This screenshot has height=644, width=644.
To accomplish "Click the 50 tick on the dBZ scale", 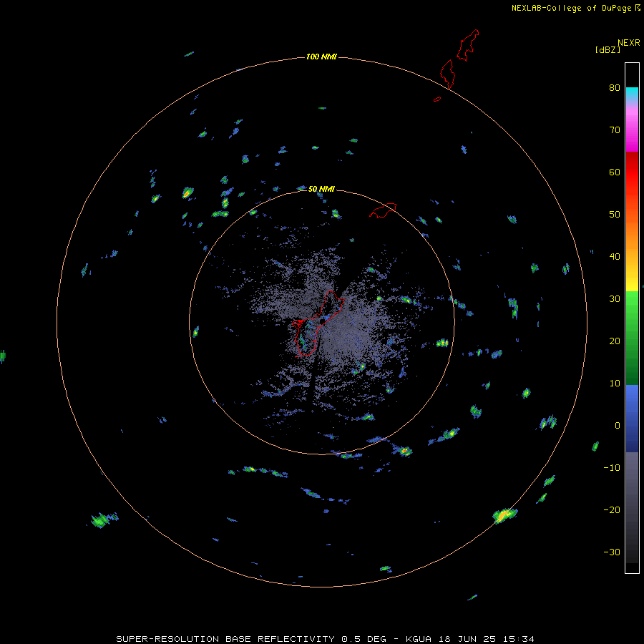I will pos(615,215).
